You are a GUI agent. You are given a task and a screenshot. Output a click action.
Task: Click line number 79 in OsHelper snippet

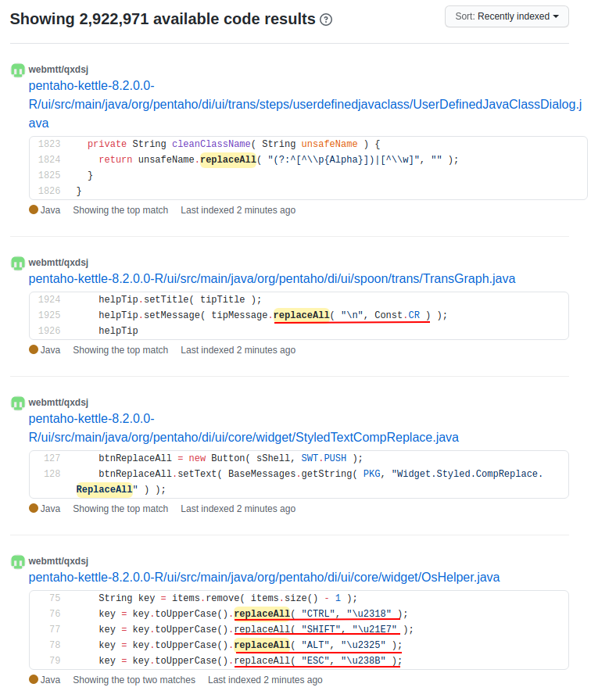point(55,660)
